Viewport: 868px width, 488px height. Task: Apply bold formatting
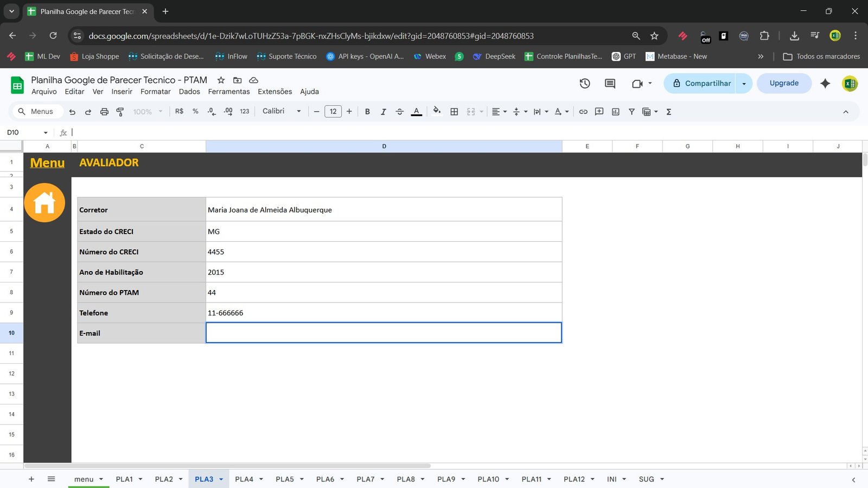[367, 112]
